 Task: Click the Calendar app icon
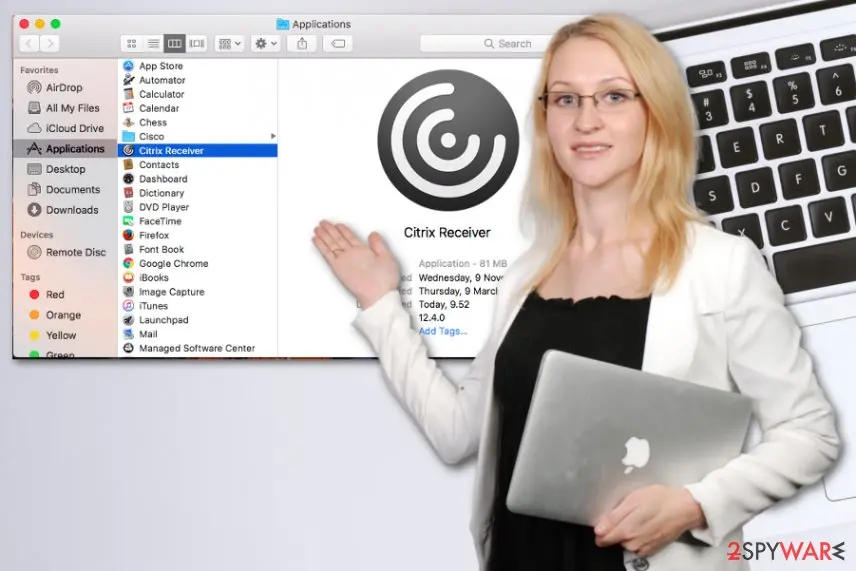point(128,108)
